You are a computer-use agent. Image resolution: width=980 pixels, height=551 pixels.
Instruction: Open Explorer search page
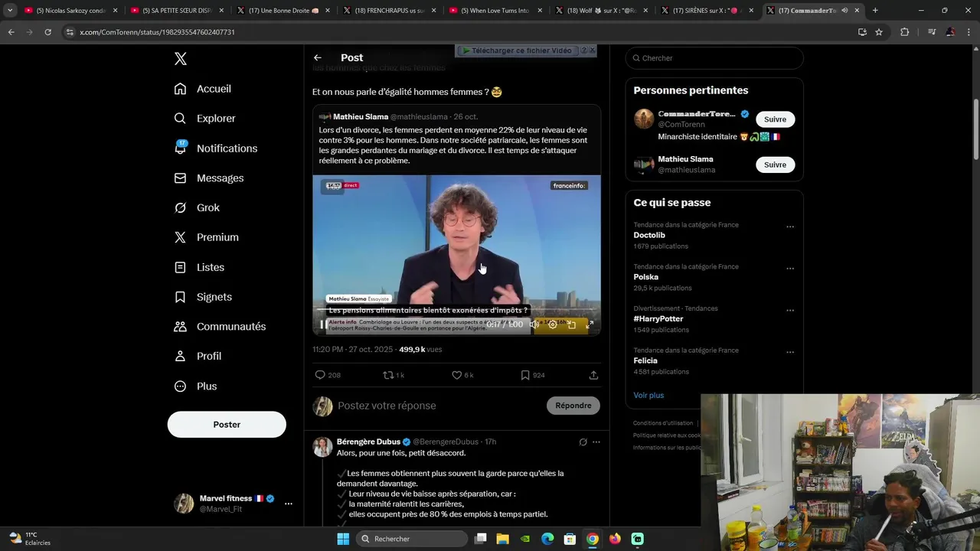click(x=205, y=119)
